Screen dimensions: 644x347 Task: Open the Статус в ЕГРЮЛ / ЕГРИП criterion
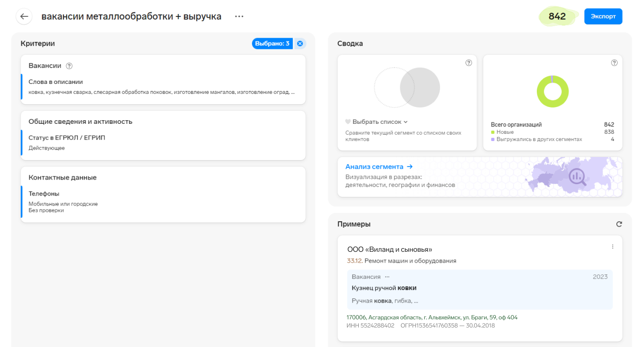(163, 142)
